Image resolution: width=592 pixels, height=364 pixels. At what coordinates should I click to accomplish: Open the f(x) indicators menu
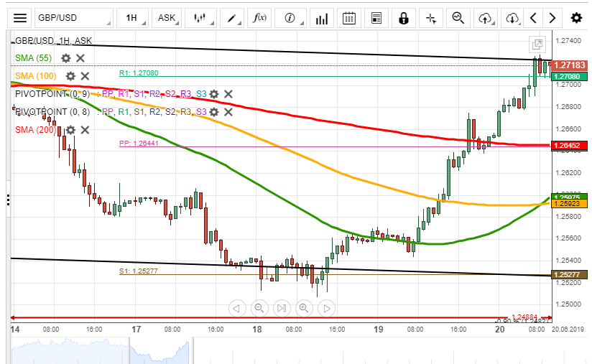click(259, 18)
